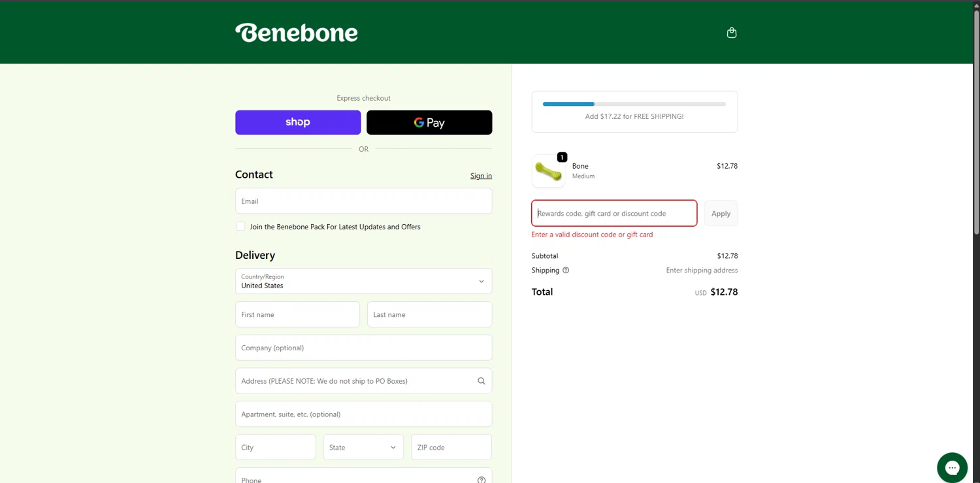This screenshot has height=483, width=980.
Task: Focus the ZIP code field
Action: (451, 447)
